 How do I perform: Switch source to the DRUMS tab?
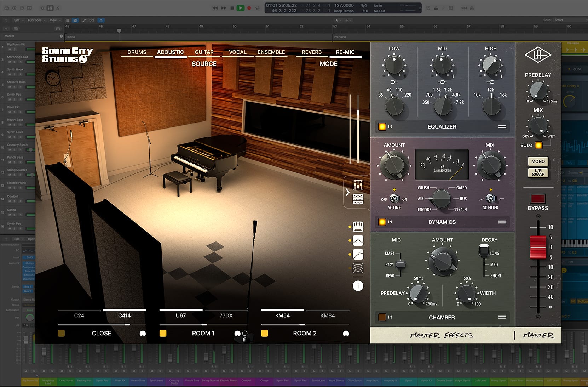(x=137, y=52)
